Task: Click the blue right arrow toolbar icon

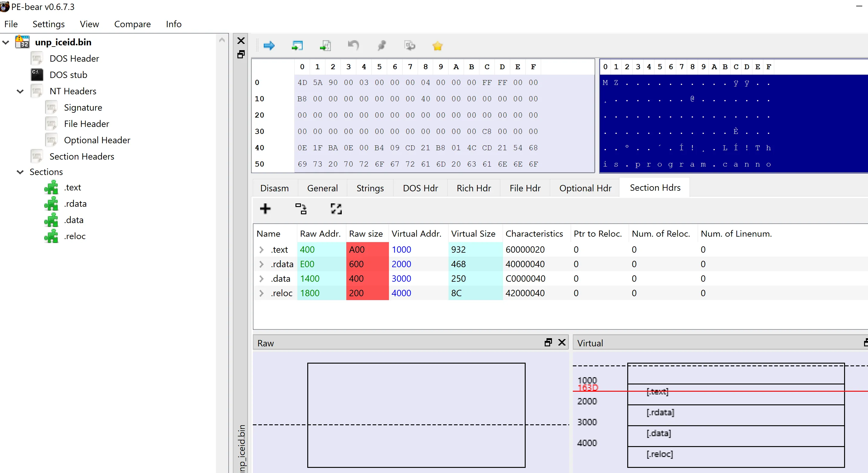Action: [269, 45]
